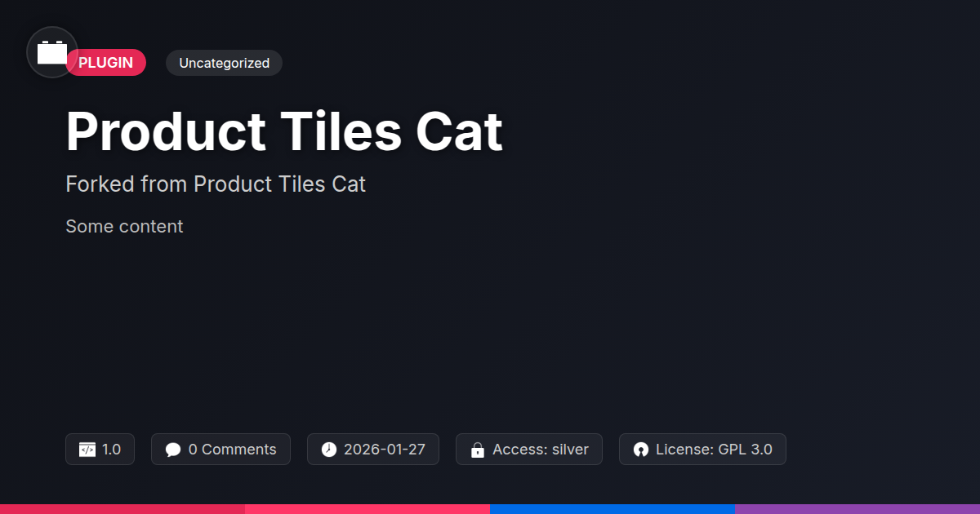This screenshot has height=514, width=980.
Task: Click the plugin brick icon at top left
Action: tap(52, 52)
